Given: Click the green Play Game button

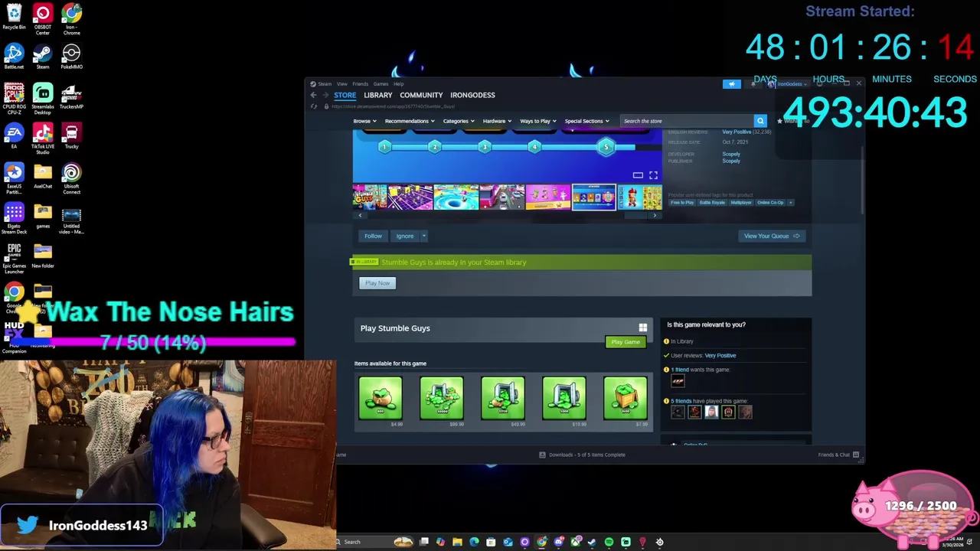Looking at the screenshot, I should [626, 342].
